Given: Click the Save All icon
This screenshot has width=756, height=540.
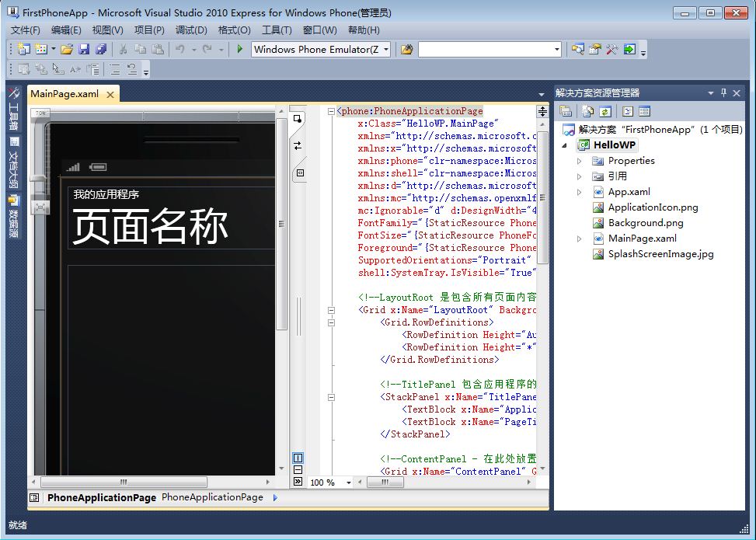Looking at the screenshot, I should [101, 49].
